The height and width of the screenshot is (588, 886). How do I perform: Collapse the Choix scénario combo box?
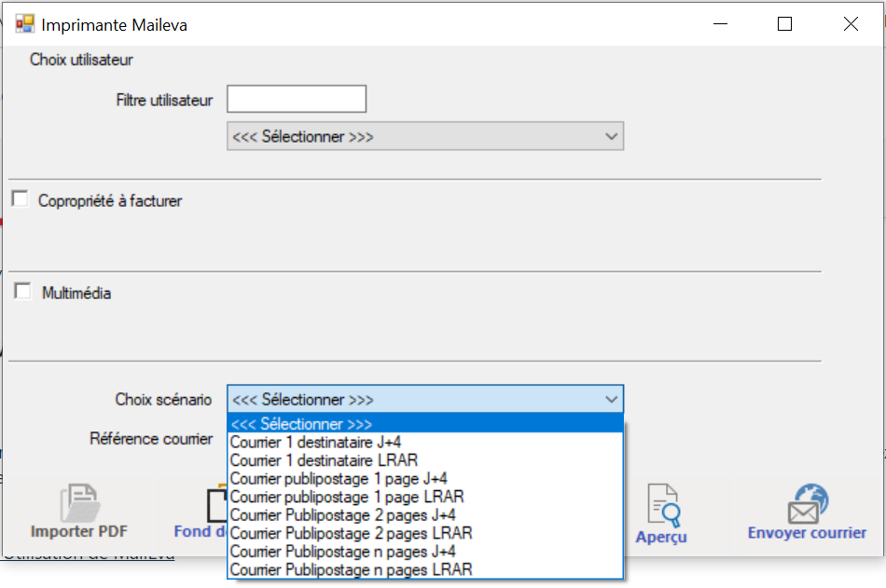[x=425, y=400]
